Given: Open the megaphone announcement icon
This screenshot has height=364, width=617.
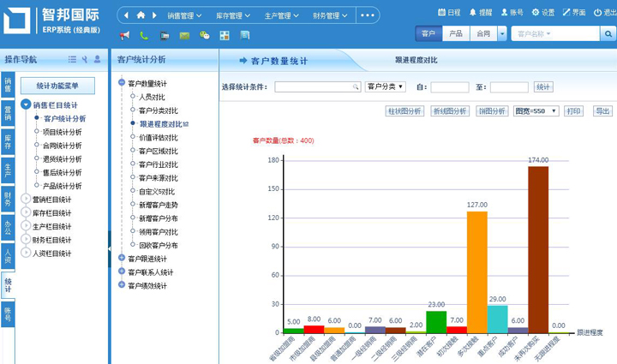Looking at the screenshot, I should point(124,35).
